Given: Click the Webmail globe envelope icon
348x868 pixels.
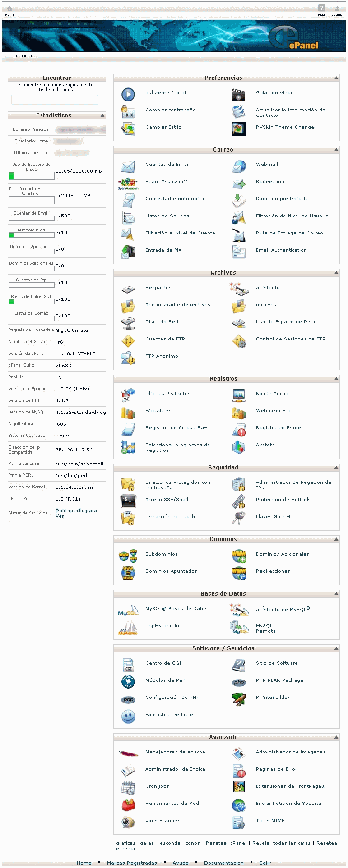Looking at the screenshot, I should tap(239, 166).
